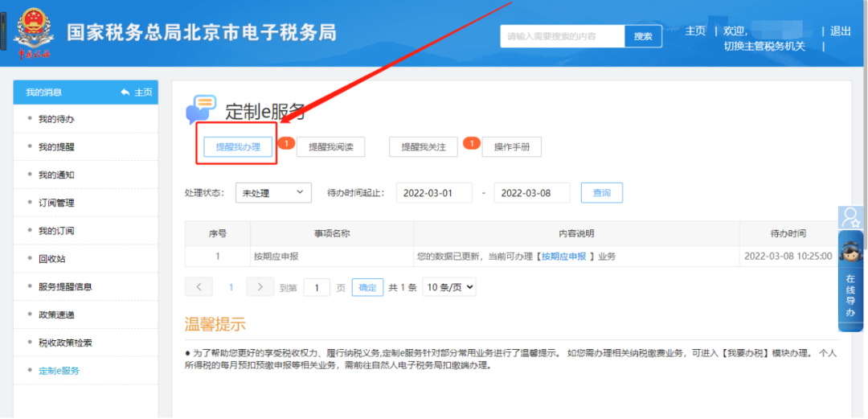Click the 定制e服务 chat bubble icon
The image size is (868, 419).
click(200, 109)
